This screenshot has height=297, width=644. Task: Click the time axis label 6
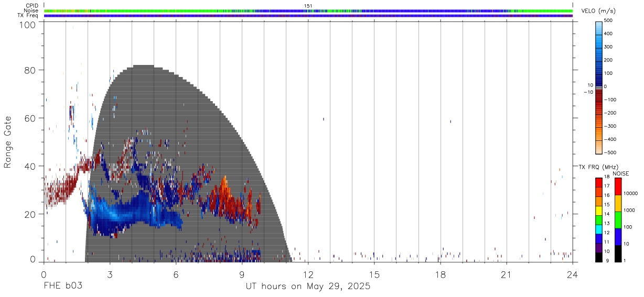176,274
